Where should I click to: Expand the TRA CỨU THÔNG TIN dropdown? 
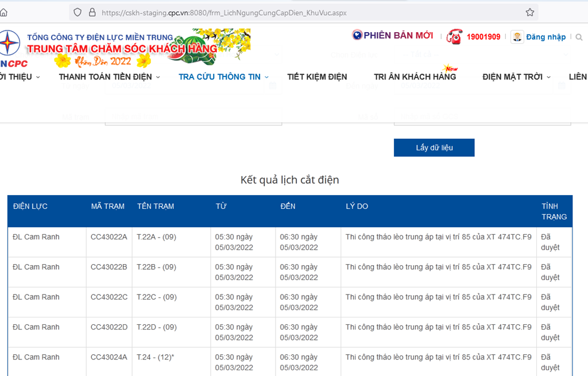tap(223, 77)
